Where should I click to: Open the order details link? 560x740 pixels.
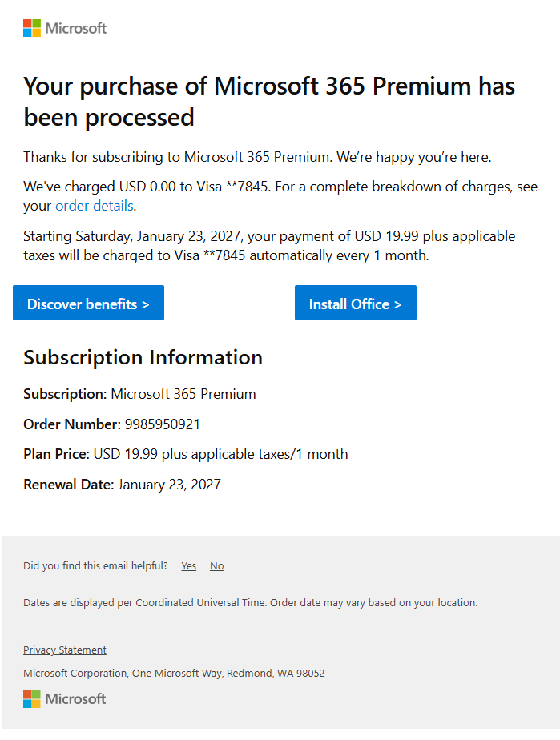pyautogui.click(x=94, y=207)
